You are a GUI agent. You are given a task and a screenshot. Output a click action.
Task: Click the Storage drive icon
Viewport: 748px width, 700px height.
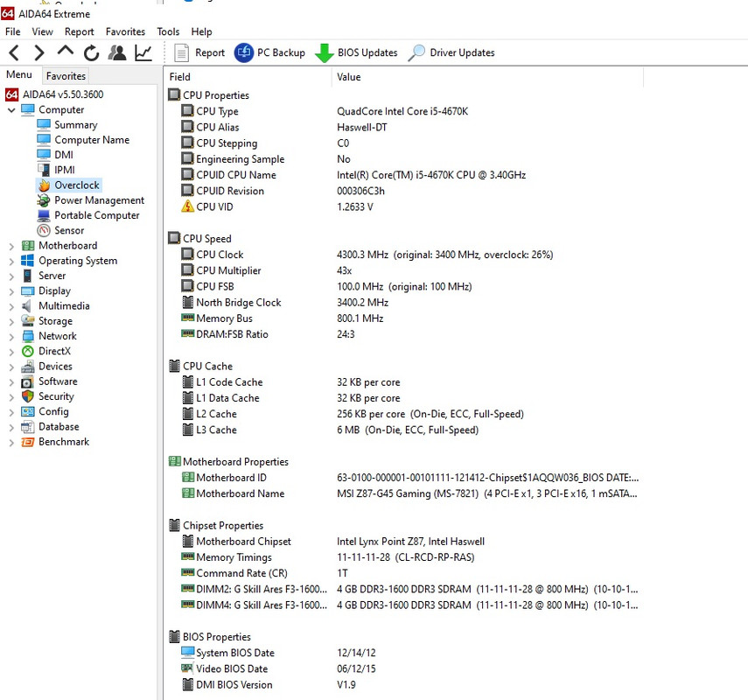pyautogui.click(x=28, y=321)
